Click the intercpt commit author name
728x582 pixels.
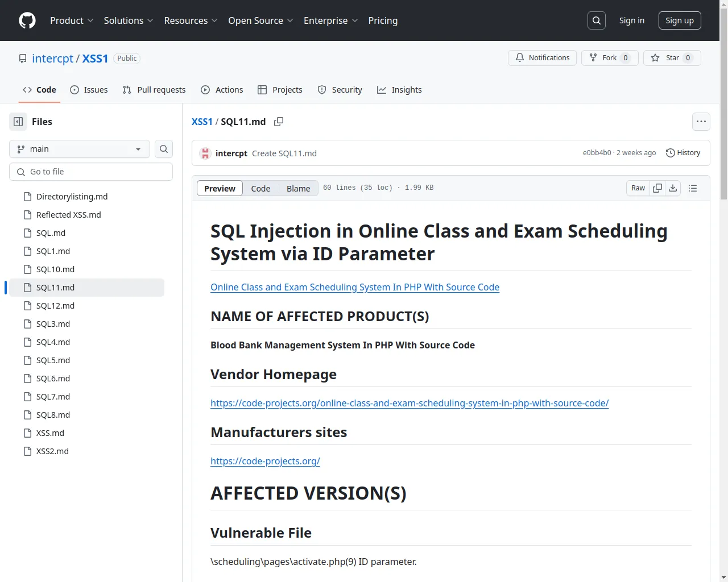pyautogui.click(x=231, y=153)
